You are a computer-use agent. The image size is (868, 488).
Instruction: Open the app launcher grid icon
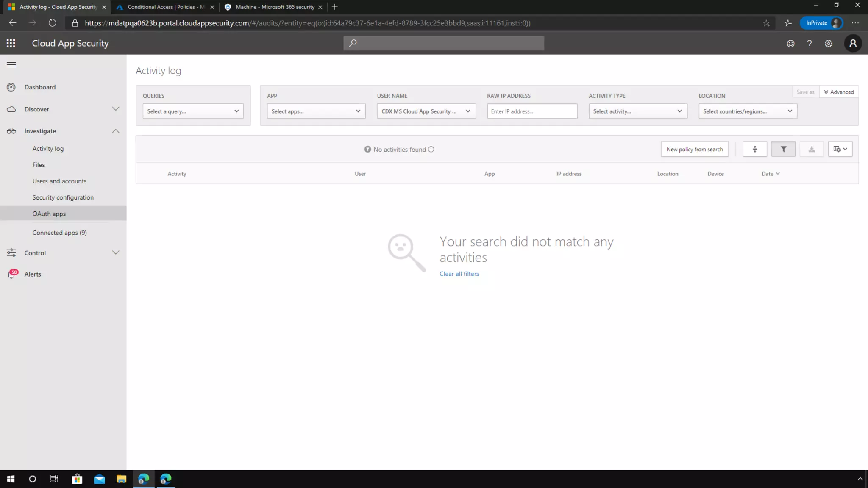[11, 43]
